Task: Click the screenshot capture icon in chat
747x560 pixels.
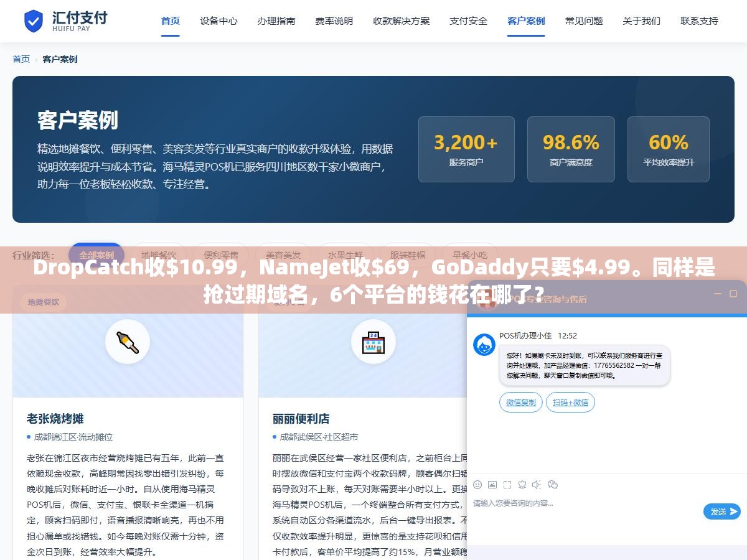Action: click(507, 485)
